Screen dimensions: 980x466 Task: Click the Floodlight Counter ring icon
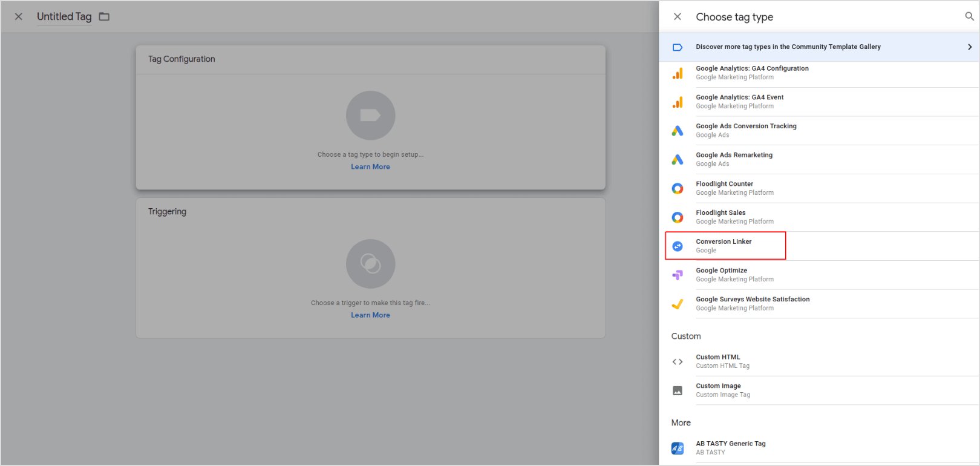[678, 189]
